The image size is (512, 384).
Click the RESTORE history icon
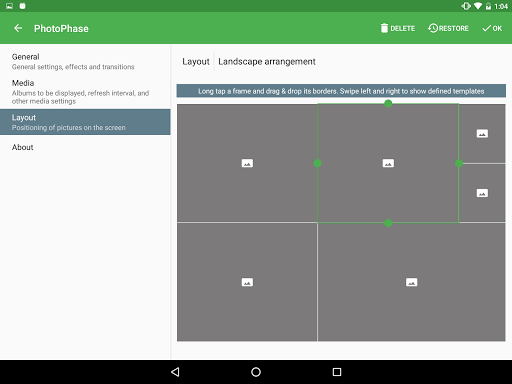point(433,28)
